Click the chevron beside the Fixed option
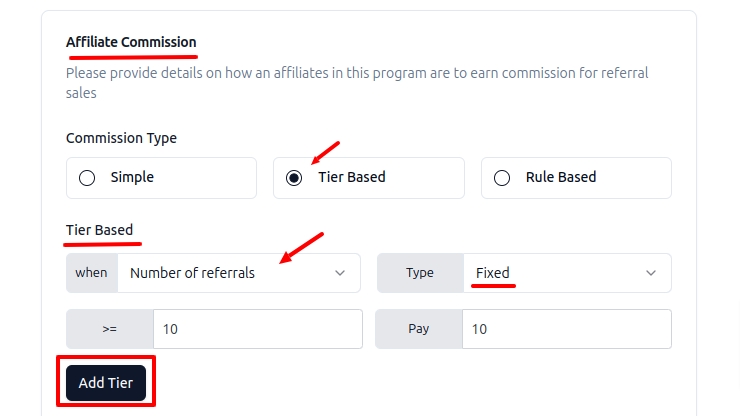 [x=651, y=273]
